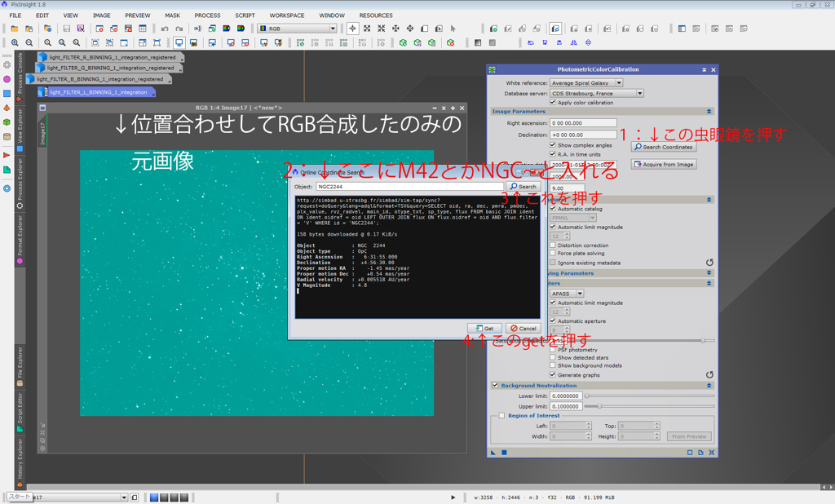
Task: Click reset arrow beside Generate graphs
Action: coord(709,375)
